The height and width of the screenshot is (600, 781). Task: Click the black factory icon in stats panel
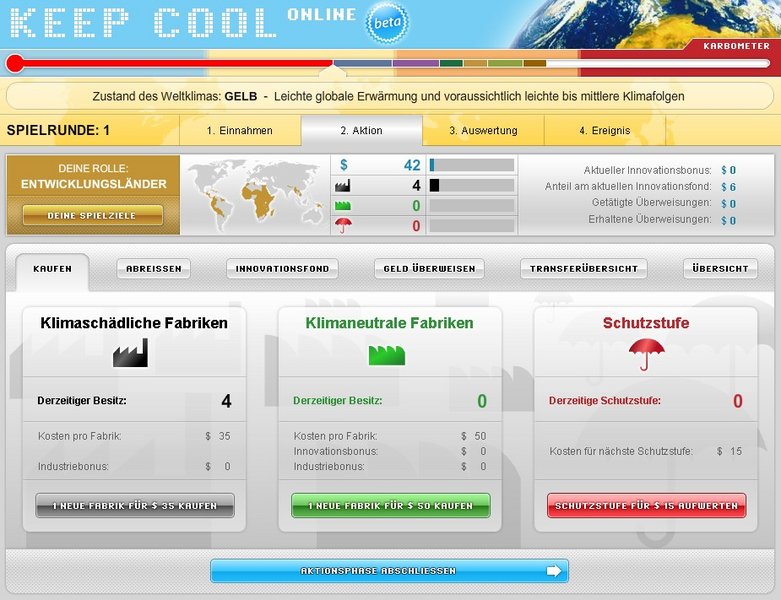pos(342,186)
